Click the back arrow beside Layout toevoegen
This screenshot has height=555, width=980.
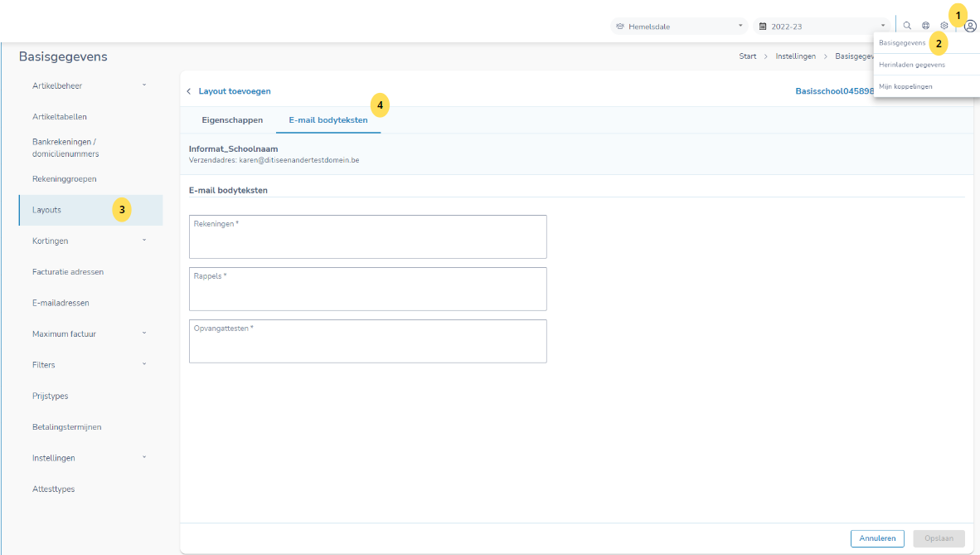[x=188, y=91]
